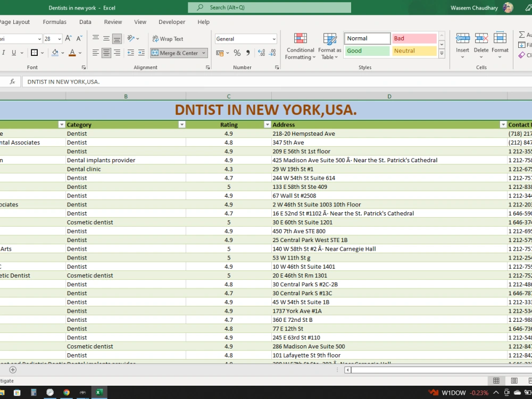Screen dimensions: 532x399
Task: Switch to Page Layout view in status bar
Action: (x=514, y=381)
